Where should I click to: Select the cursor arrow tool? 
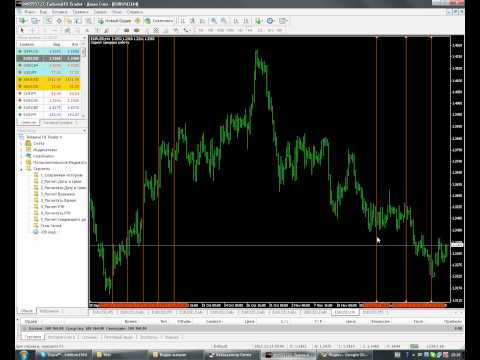click(22, 30)
